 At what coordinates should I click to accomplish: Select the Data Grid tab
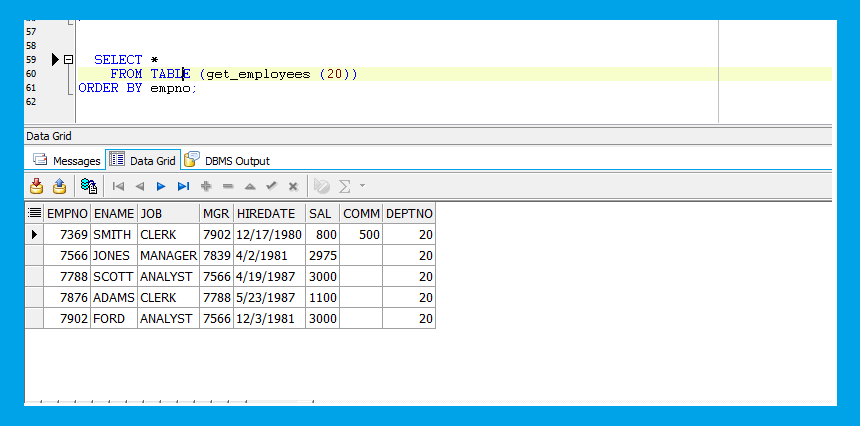click(143, 160)
